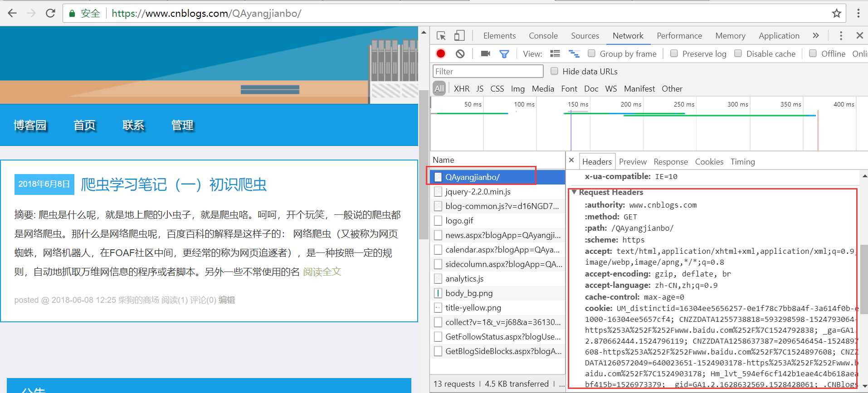This screenshot has height=393, width=868.
Task: Switch to the Application tab
Action: tap(779, 36)
